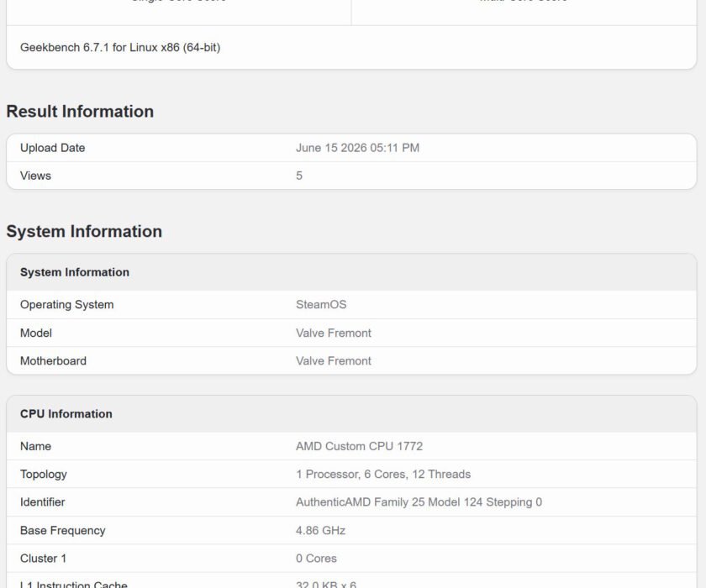The image size is (706, 588).
Task: Click the large 'System Information' section heading
Action: click(x=84, y=231)
